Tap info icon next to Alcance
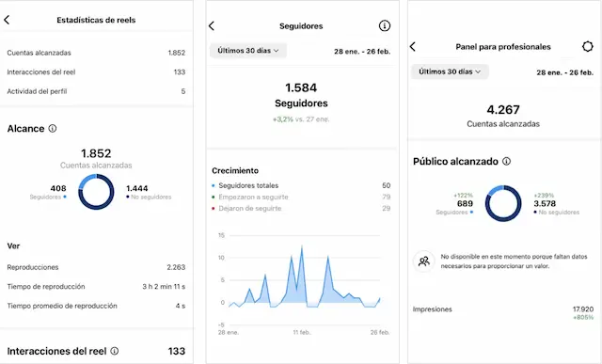 coord(53,128)
